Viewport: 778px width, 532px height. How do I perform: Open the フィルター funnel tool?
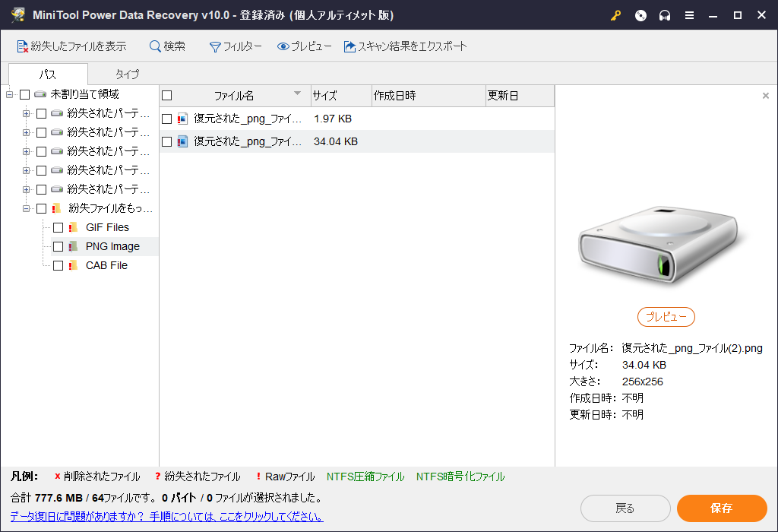coord(215,46)
